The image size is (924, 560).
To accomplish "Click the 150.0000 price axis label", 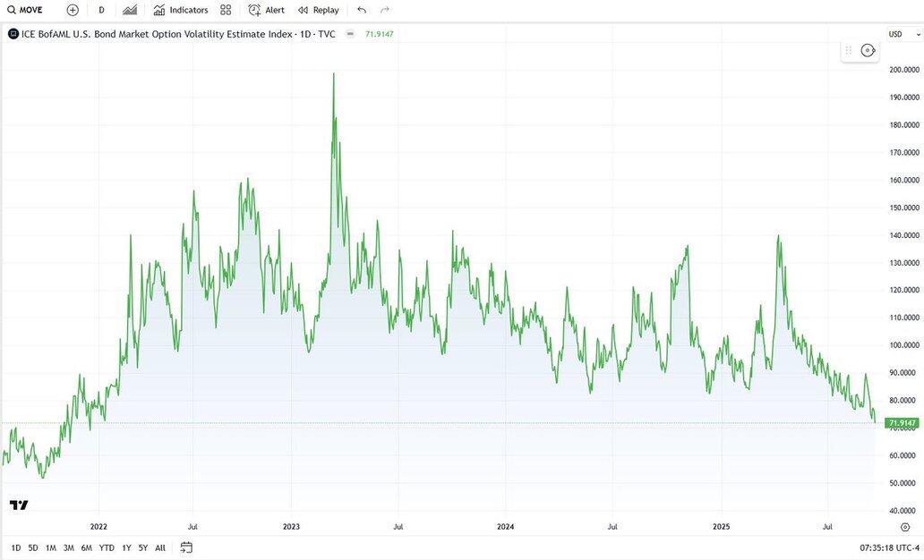I will click(904, 208).
